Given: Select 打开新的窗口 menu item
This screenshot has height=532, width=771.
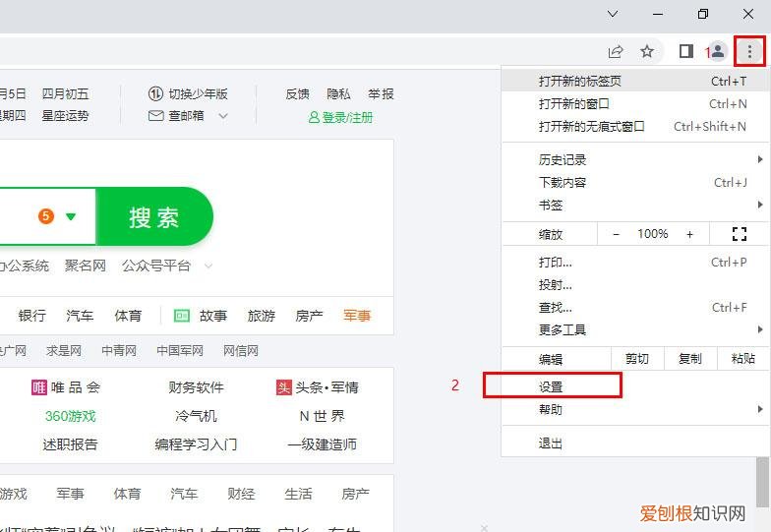Looking at the screenshot, I should click(x=633, y=104).
